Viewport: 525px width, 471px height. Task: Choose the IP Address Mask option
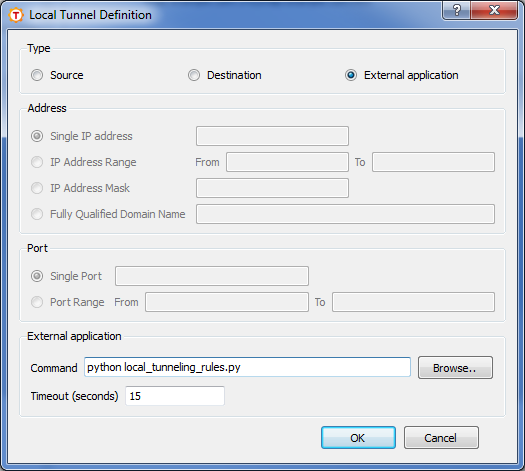(x=37, y=188)
